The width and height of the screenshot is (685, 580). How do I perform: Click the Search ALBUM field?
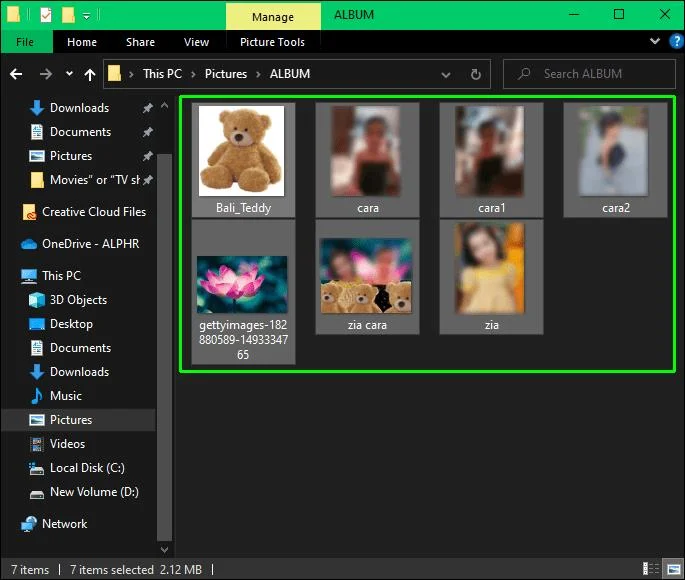coord(589,74)
